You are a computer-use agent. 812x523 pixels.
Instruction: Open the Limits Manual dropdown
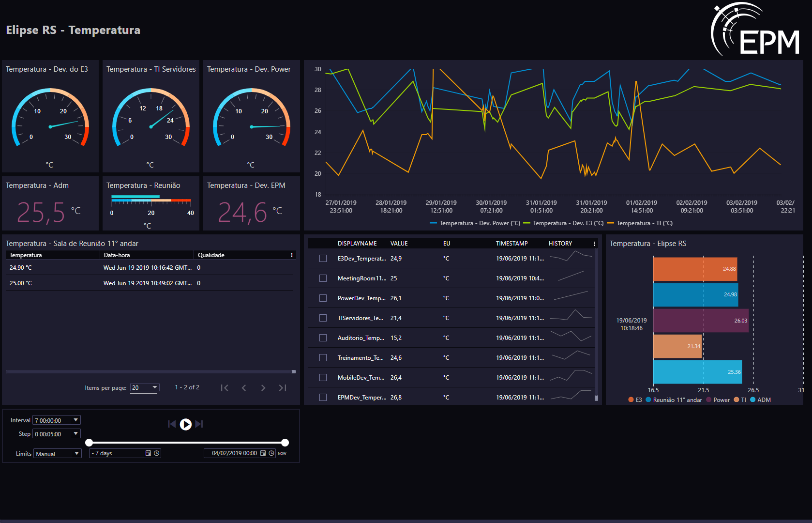point(58,454)
